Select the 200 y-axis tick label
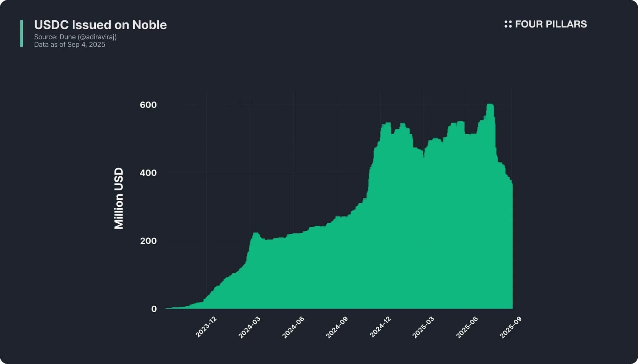Image resolution: width=638 pixels, height=364 pixels. pyautogui.click(x=148, y=241)
